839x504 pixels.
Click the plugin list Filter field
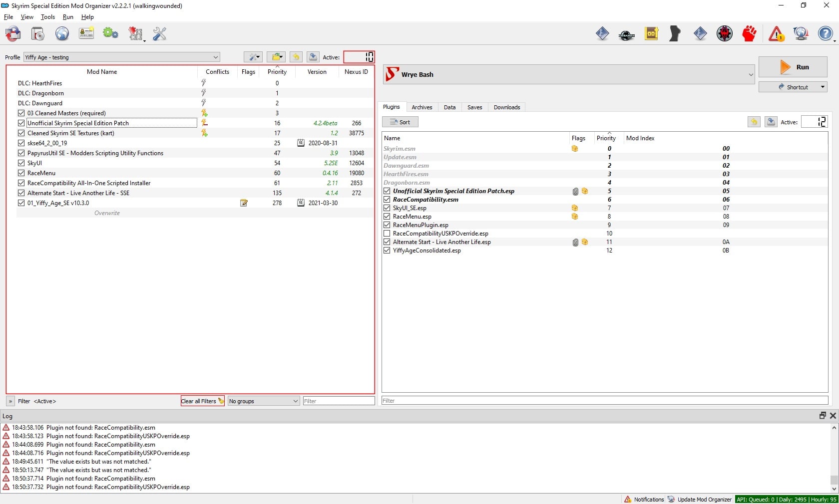(605, 401)
